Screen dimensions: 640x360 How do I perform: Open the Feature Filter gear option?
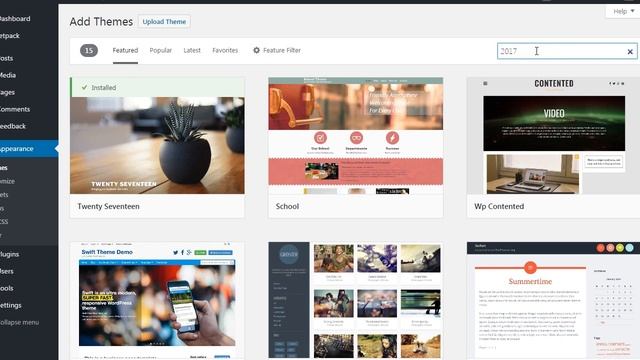coord(277,51)
